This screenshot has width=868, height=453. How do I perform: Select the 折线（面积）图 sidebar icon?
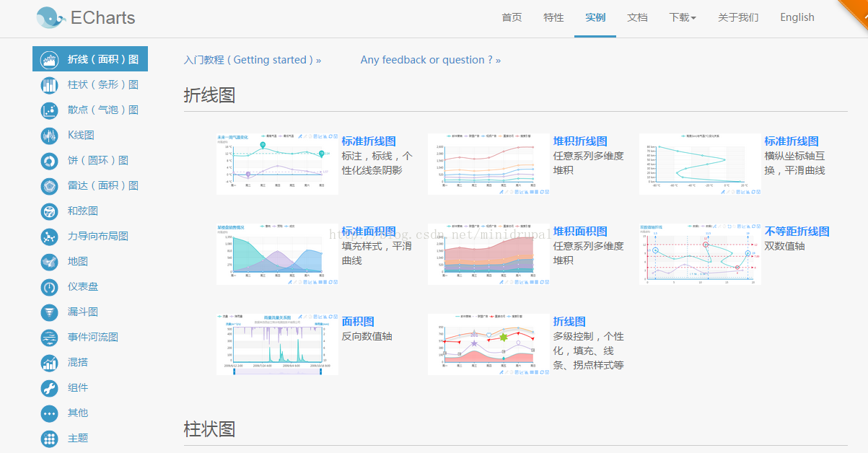tap(50, 60)
